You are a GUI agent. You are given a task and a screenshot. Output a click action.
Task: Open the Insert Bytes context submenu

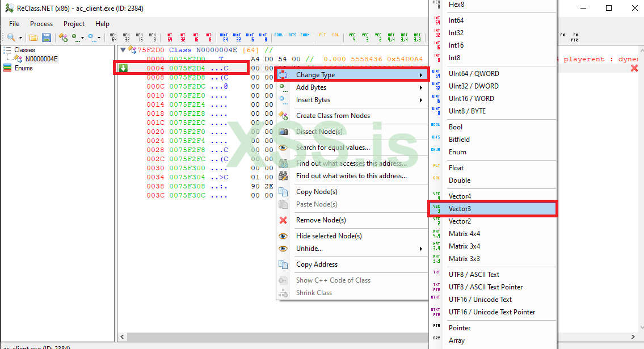(352, 100)
